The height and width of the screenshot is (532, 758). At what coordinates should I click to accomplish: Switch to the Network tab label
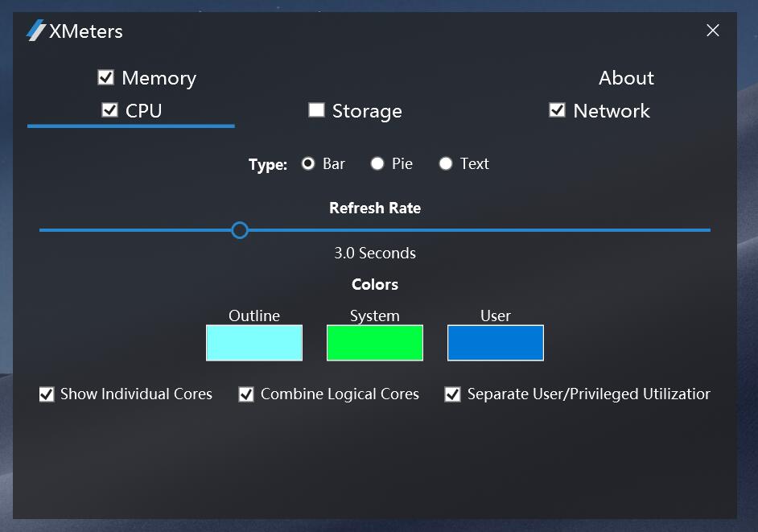(x=612, y=111)
